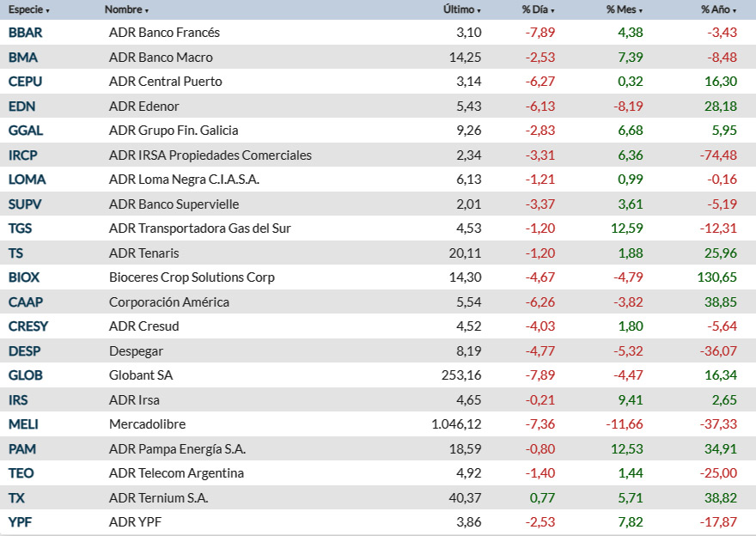Select Despegar yearly change -36,07
Image resolution: width=756 pixels, height=536 pixels.
point(718,351)
